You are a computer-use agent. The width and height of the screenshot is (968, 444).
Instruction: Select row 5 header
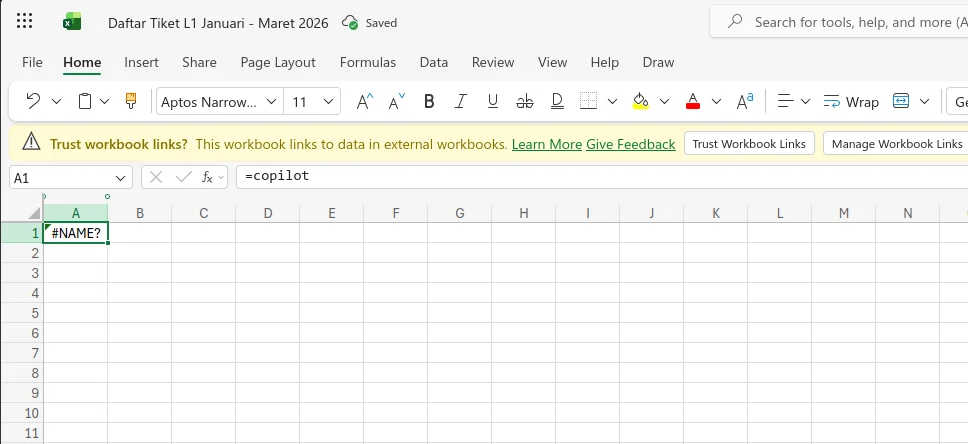point(22,313)
